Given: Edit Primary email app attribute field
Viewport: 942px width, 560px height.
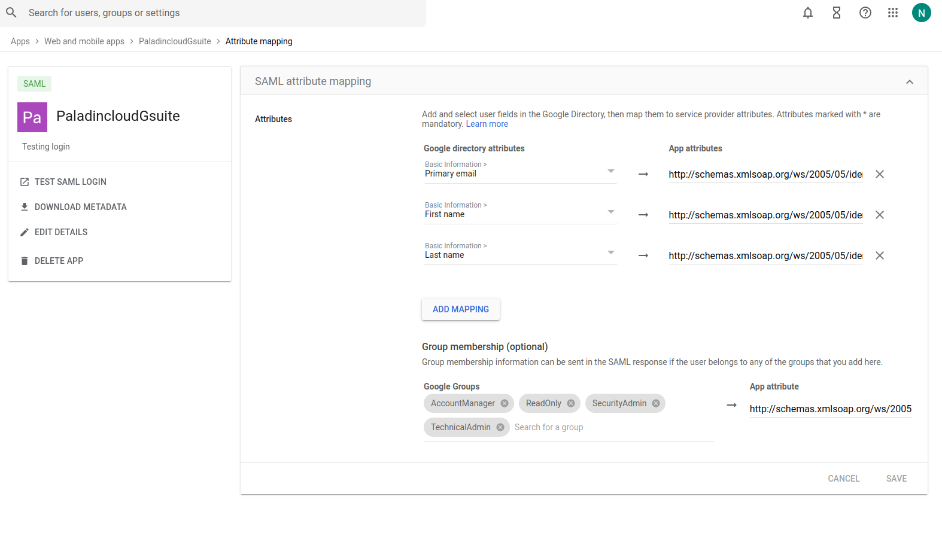Looking at the screenshot, I should (766, 174).
